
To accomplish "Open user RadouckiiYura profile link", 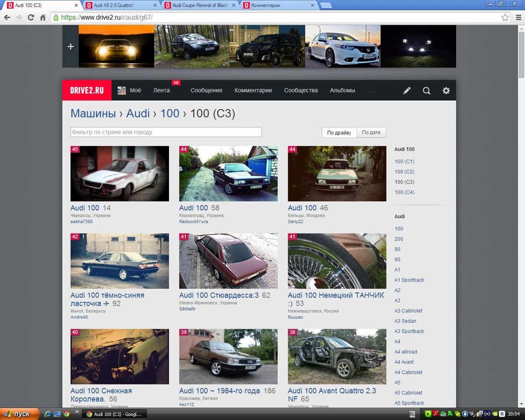I will point(193,221).
